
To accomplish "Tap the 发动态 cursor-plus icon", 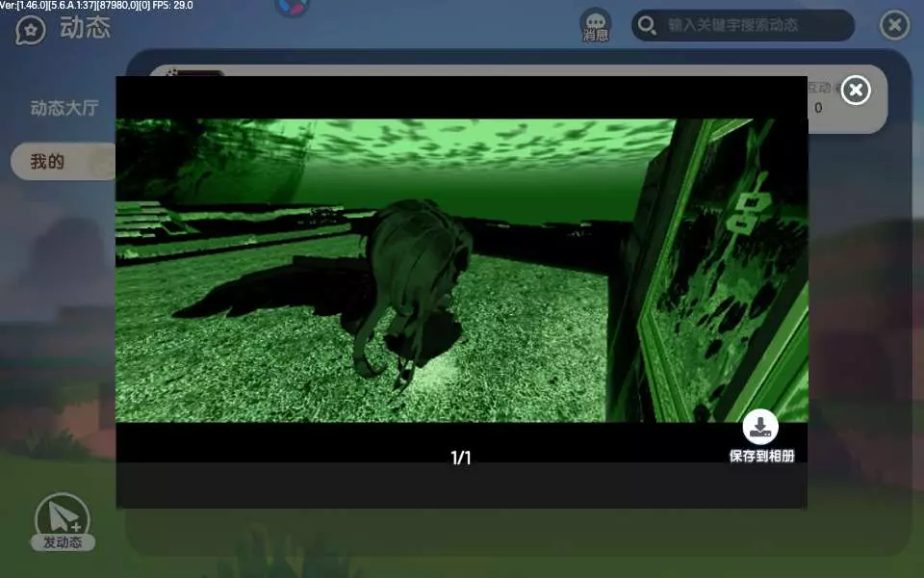I will pyautogui.click(x=63, y=518).
